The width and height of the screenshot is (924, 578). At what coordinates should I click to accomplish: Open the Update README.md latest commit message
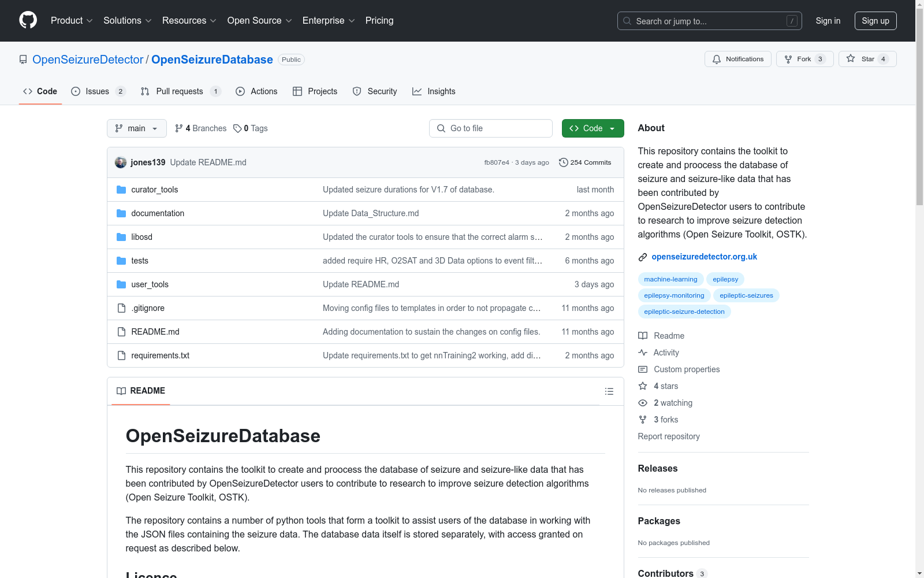click(x=208, y=162)
